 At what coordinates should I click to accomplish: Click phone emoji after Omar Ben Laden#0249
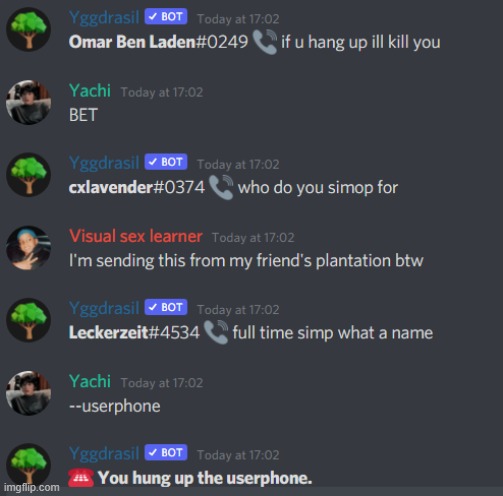265,42
